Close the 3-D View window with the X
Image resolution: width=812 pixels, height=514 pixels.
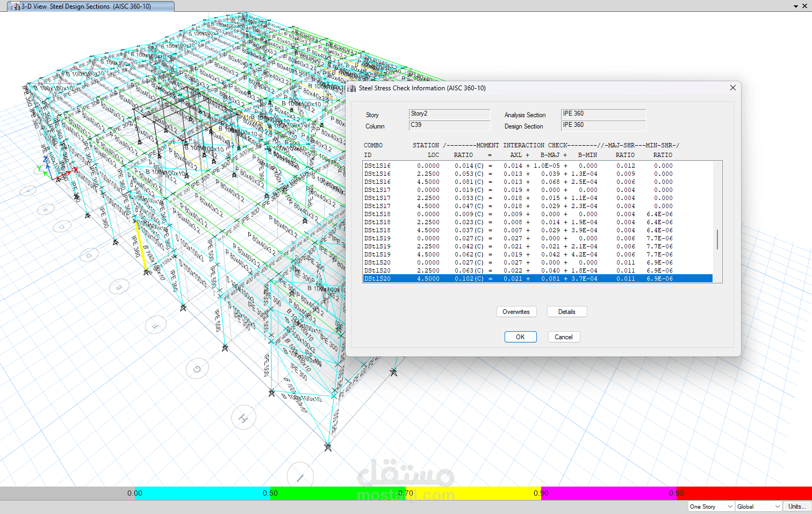(805, 6)
